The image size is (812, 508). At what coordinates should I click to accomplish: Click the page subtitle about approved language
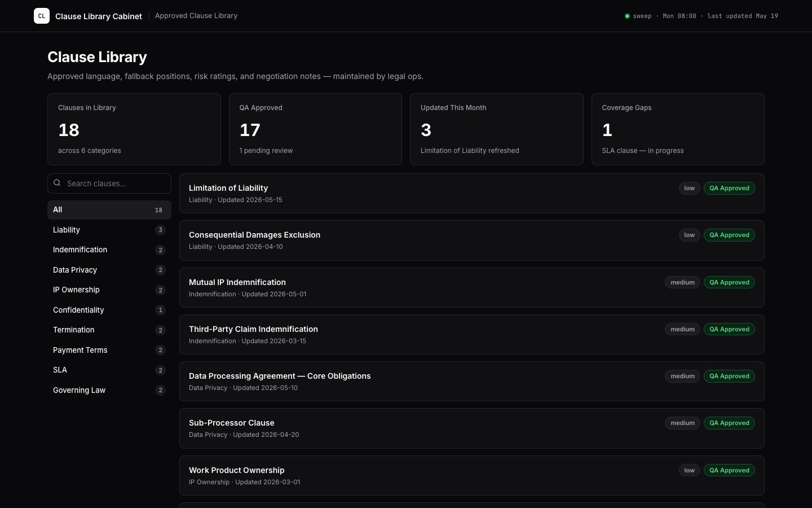click(235, 76)
